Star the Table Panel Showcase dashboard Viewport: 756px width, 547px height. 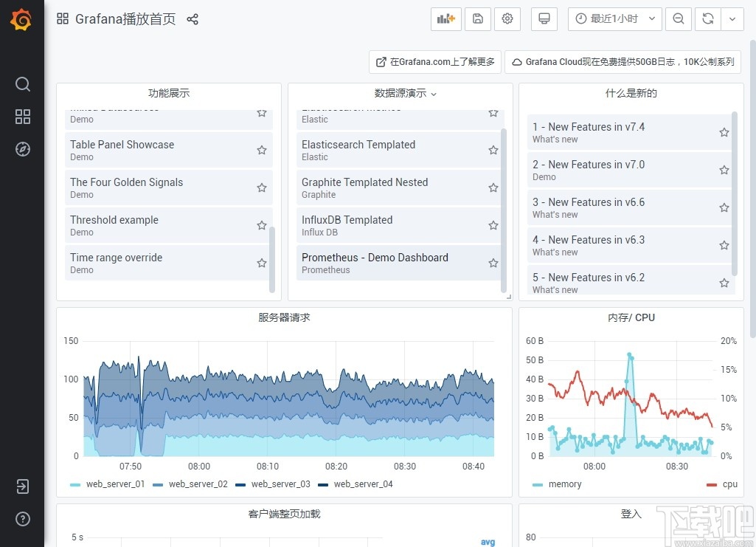[x=261, y=149]
